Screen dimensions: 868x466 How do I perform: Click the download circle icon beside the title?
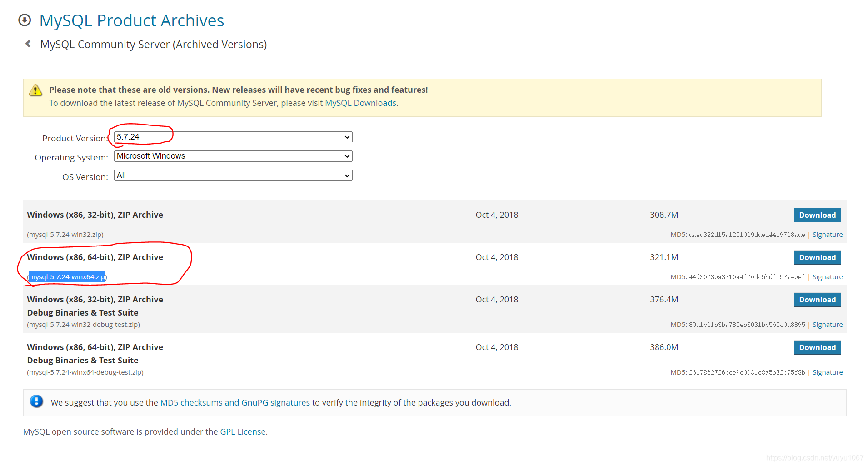25,20
